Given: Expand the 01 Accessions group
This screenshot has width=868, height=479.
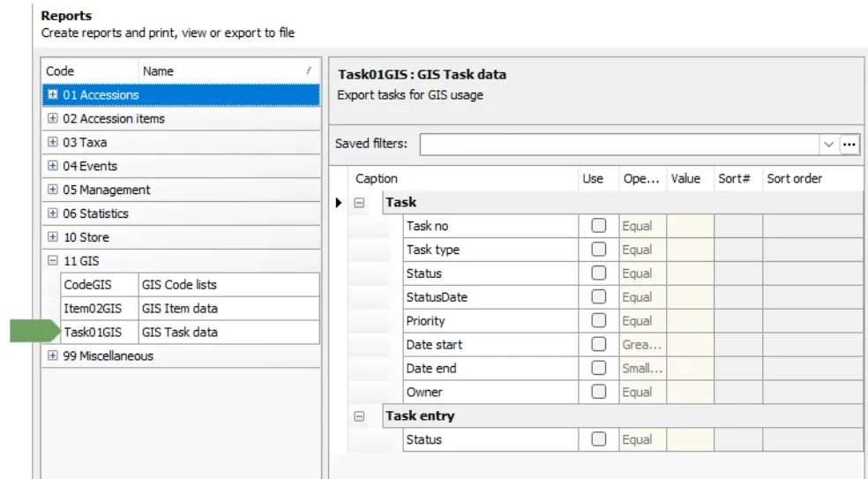Looking at the screenshot, I should pyautogui.click(x=53, y=94).
